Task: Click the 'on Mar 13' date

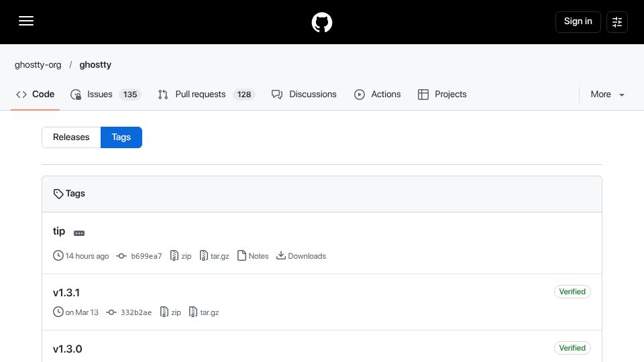Action: pyautogui.click(x=82, y=312)
